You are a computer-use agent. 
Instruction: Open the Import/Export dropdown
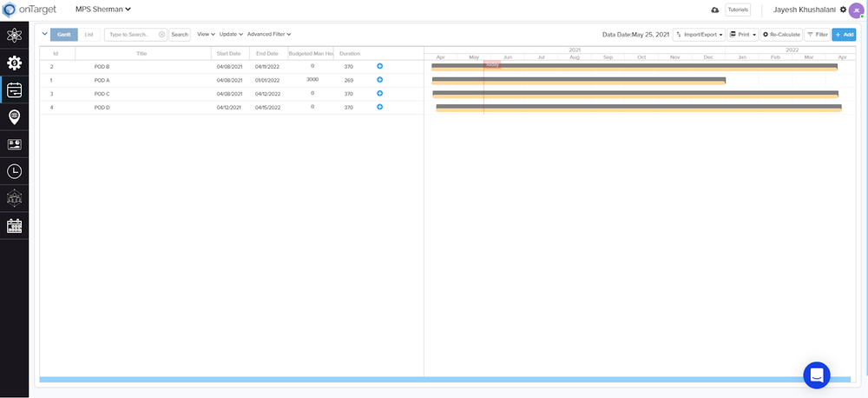(699, 35)
